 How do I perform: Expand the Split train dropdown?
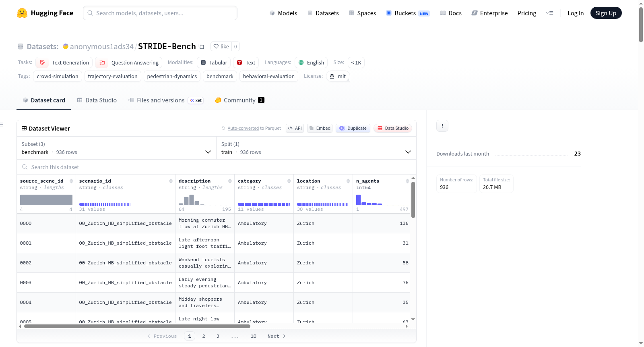click(x=316, y=148)
